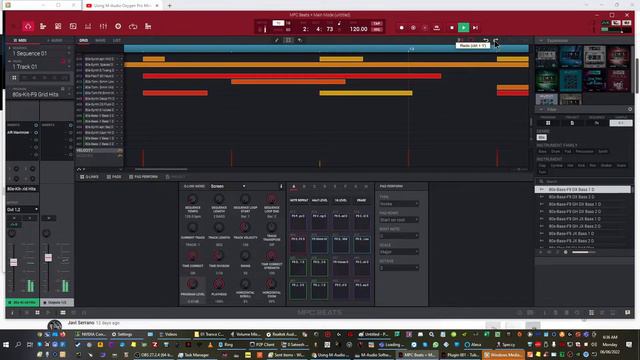The image size is (640, 360).
Task: Click the 120.00 tempo field
Action: click(358, 29)
